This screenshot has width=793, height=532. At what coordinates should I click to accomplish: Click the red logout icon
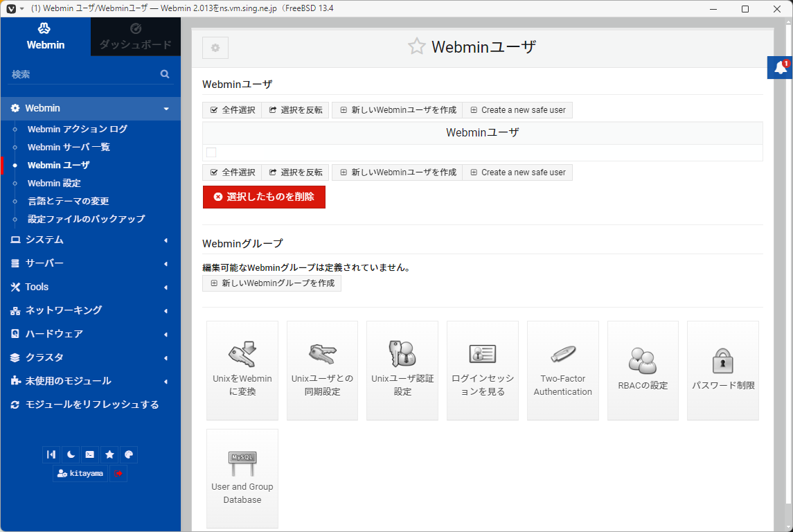pyautogui.click(x=118, y=473)
